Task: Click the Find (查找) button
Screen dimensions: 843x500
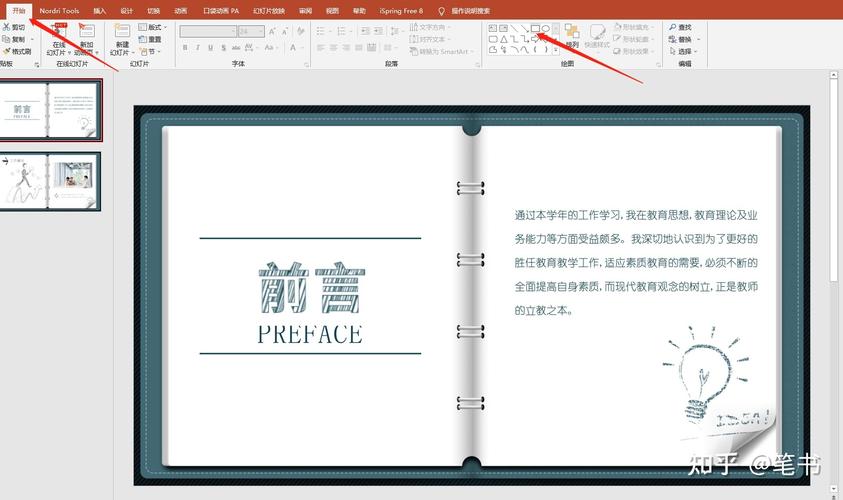Action: coord(681,27)
